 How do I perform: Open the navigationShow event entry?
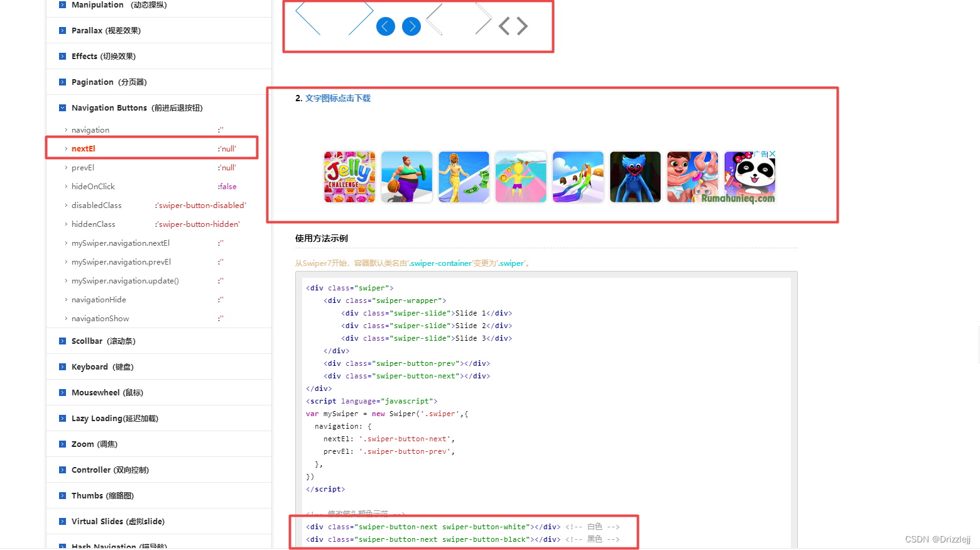click(x=101, y=319)
